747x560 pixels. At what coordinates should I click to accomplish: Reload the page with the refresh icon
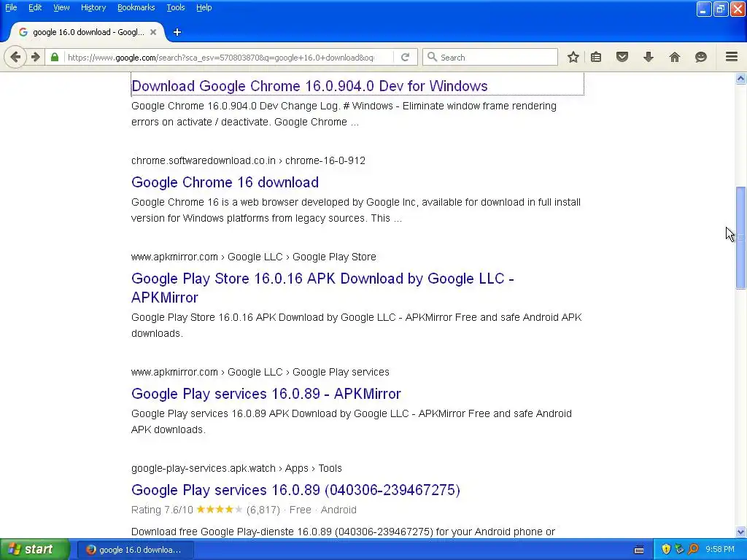[406, 57]
